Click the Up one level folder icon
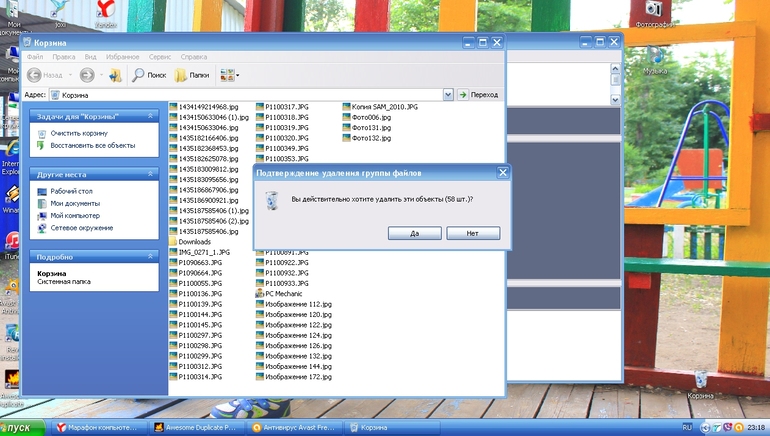Image resolution: width=770 pixels, height=436 pixels. tap(115, 75)
